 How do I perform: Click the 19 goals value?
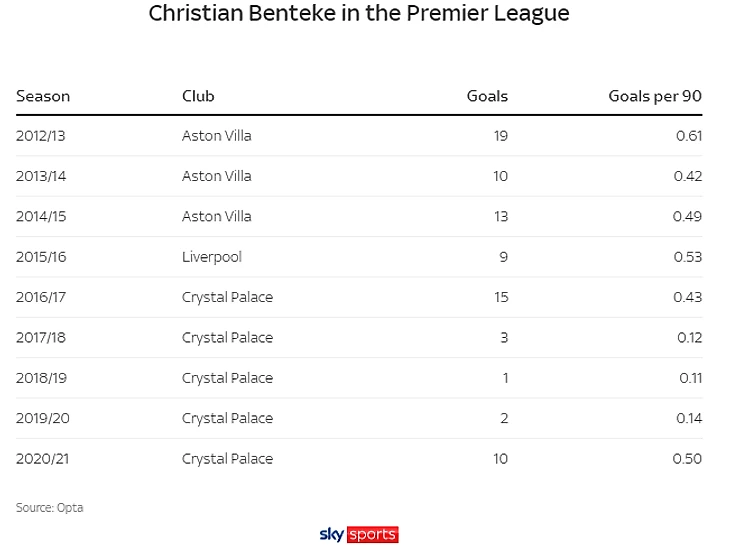[500, 136]
